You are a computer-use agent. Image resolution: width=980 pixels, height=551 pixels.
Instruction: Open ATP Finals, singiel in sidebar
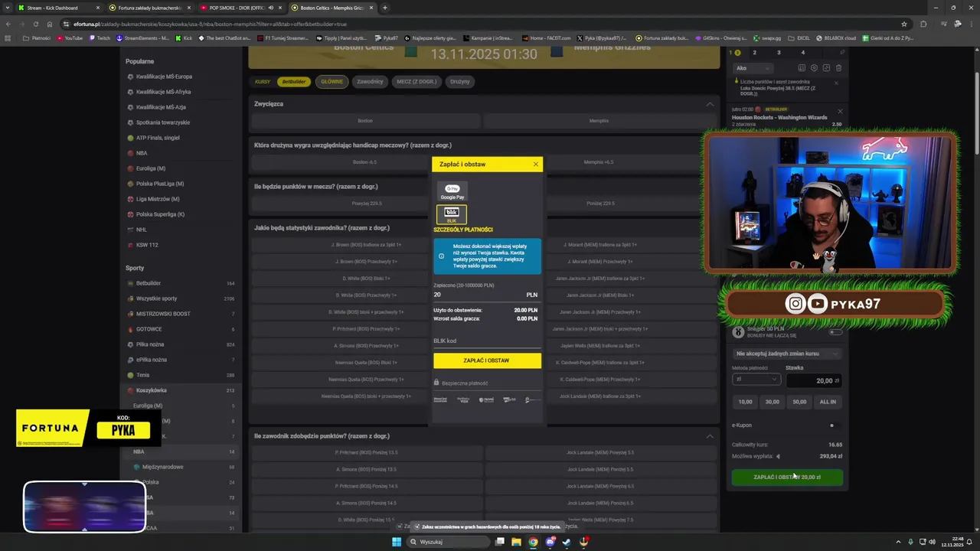point(158,138)
